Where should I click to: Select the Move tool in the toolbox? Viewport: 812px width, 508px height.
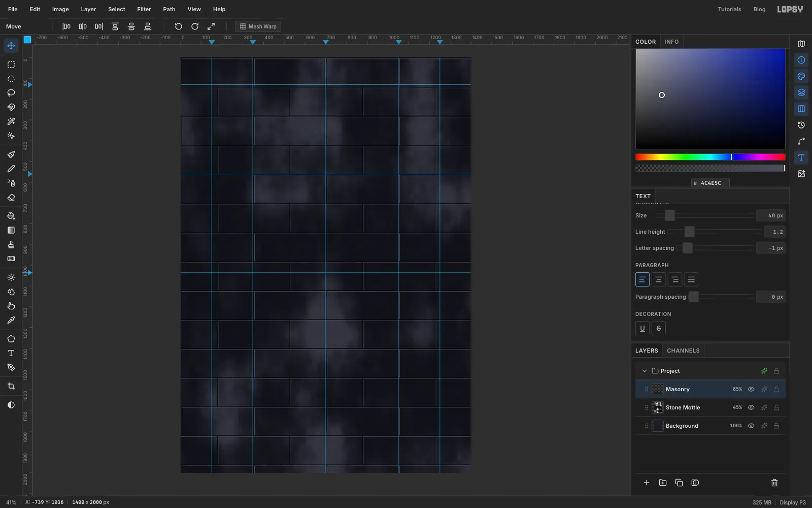11,46
